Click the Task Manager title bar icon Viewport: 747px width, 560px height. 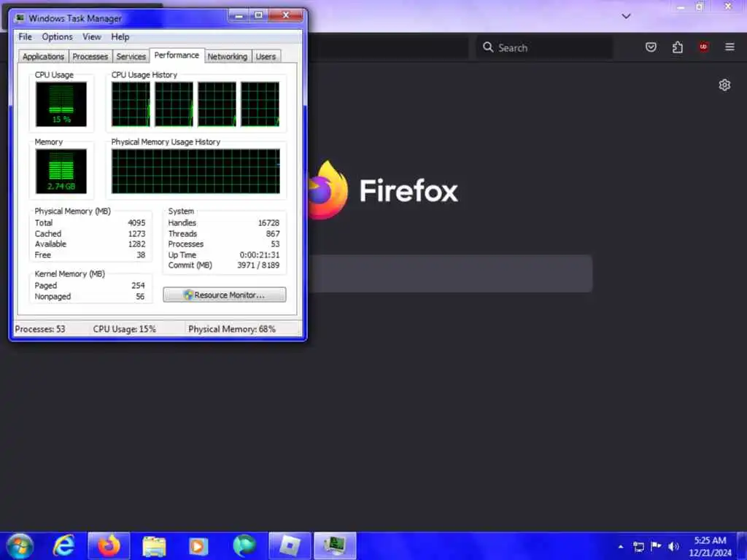(x=20, y=18)
